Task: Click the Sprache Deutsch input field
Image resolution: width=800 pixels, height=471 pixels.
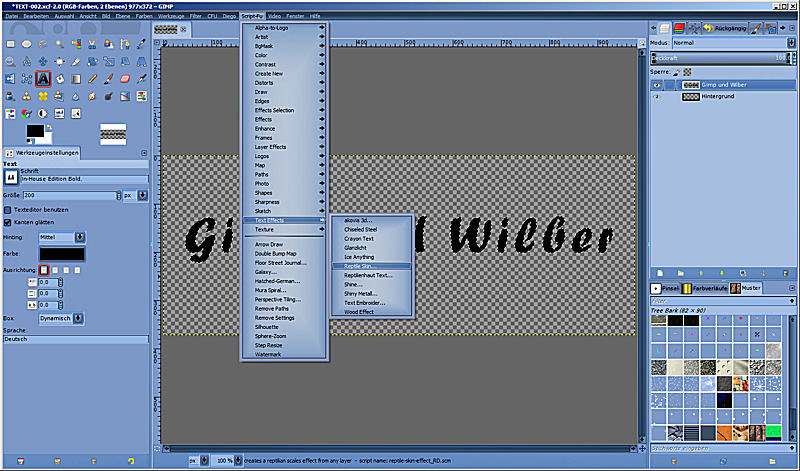Action: tap(76, 339)
